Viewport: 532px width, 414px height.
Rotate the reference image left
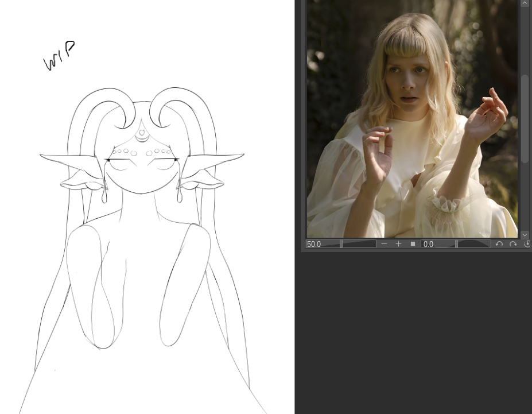tap(499, 244)
